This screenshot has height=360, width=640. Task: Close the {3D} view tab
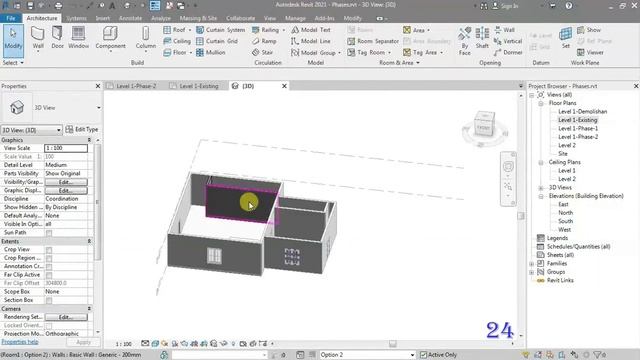click(x=284, y=86)
